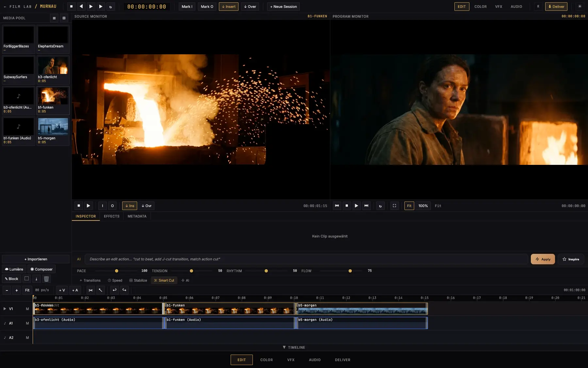Open the AI tools option
This screenshot has width=588, height=368.
[185, 280]
